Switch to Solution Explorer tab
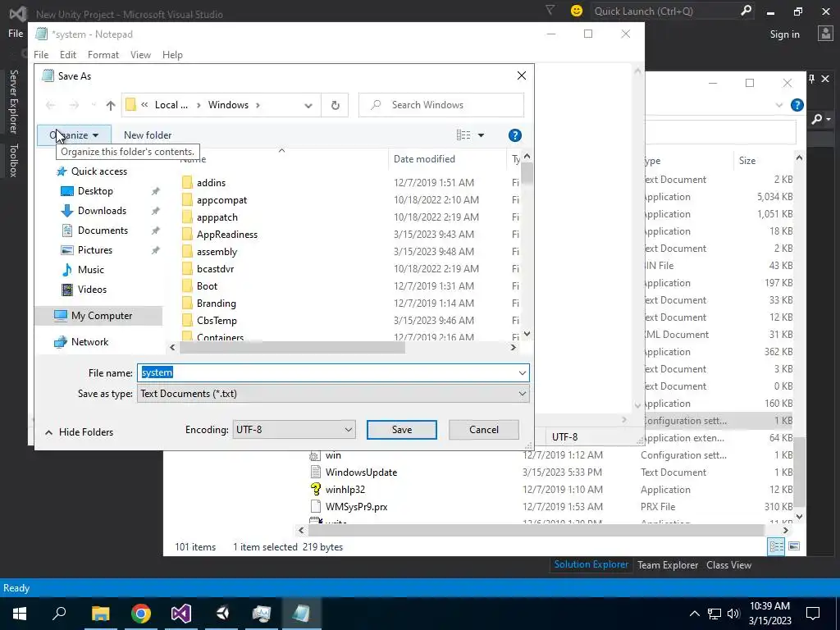 click(591, 564)
